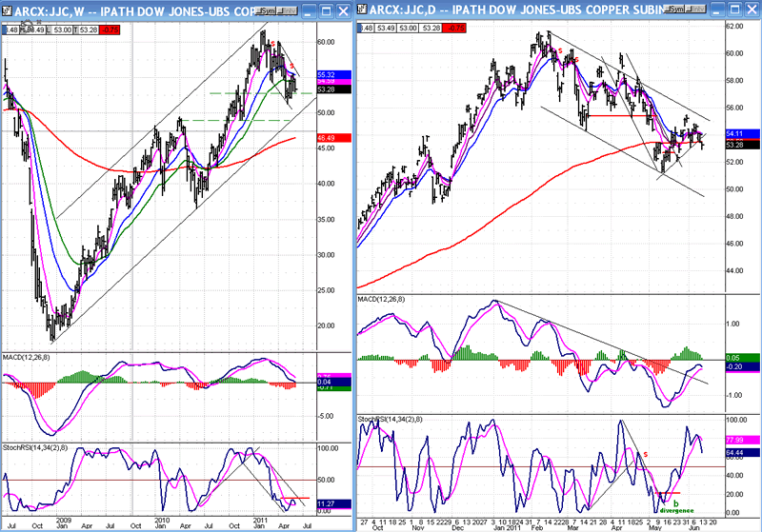Image resolution: width=762 pixels, height=532 pixels.
Task: Maximize the weekly ARCX:JJC,W chart window
Action: (327, 10)
